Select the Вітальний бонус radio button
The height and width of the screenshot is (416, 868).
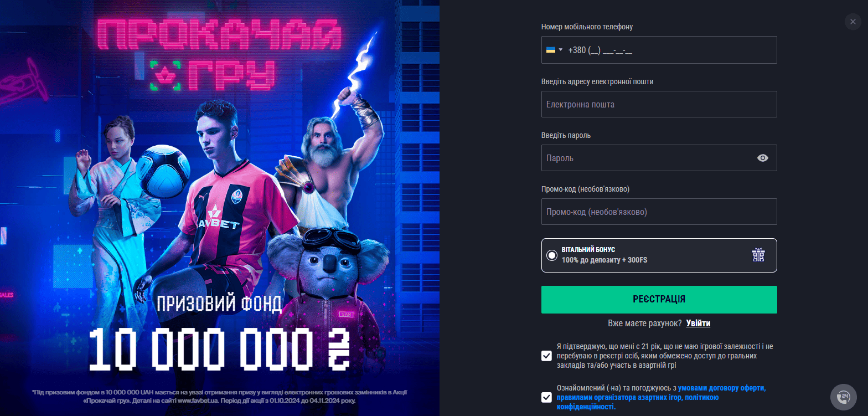[x=551, y=255]
